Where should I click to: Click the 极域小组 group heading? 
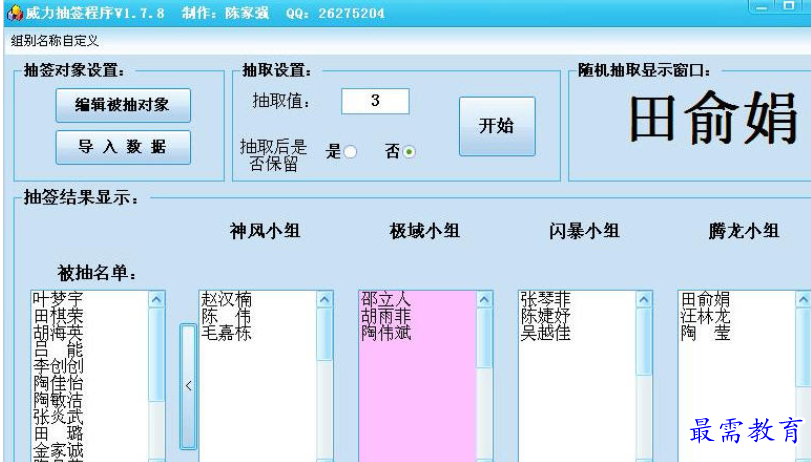[x=425, y=231]
